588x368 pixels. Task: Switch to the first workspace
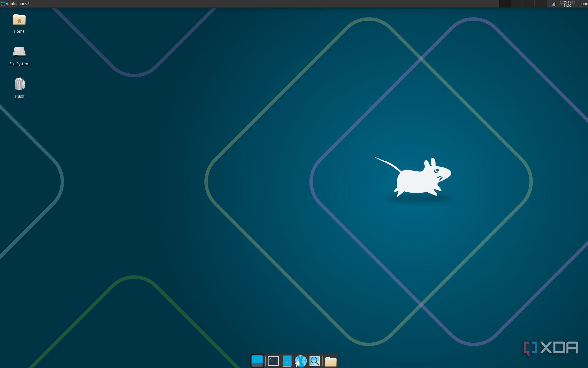point(505,4)
